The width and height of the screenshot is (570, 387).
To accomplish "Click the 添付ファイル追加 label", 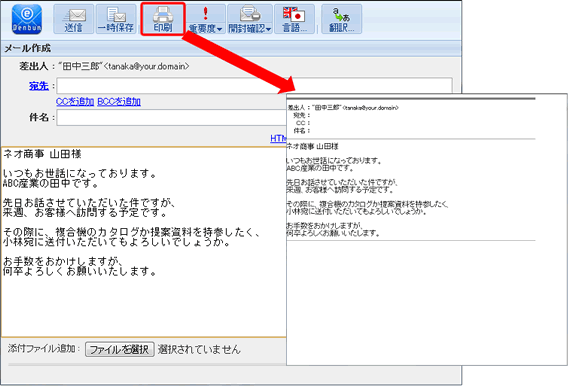I will 44,349.
